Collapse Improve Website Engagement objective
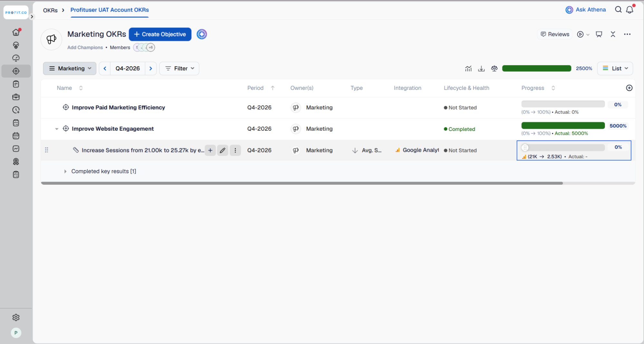The width and height of the screenshot is (644, 344). point(56,129)
